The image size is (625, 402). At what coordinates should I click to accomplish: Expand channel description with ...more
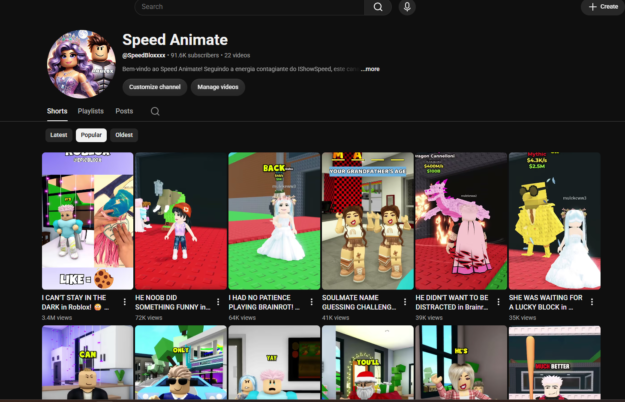370,69
